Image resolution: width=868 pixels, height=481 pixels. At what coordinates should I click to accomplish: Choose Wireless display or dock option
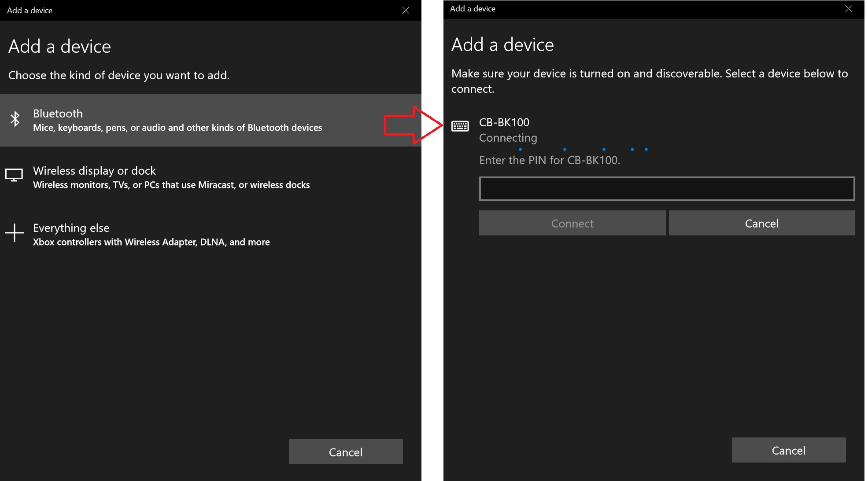pyautogui.click(x=94, y=171)
